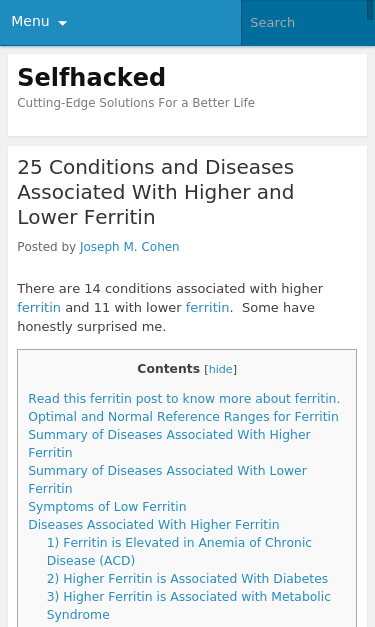375x627 pixels.
Task: Follow second ferritin link after 'lower'
Action: [x=207, y=308]
